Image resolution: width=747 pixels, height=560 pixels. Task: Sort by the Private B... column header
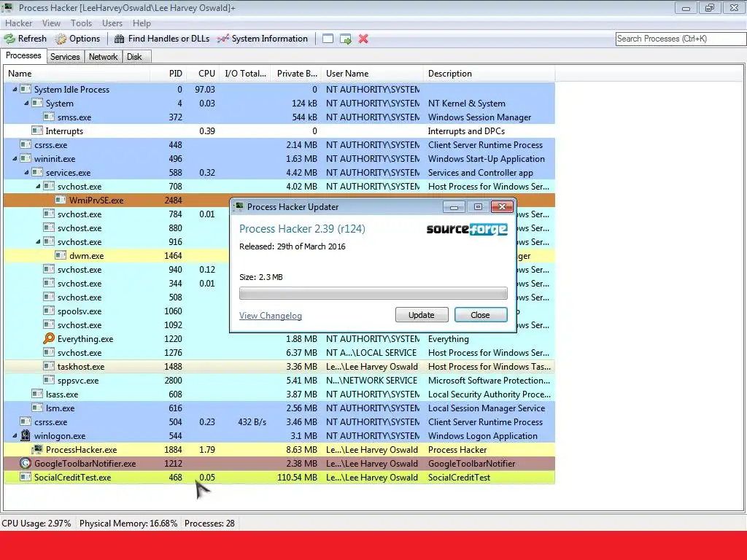click(x=296, y=74)
